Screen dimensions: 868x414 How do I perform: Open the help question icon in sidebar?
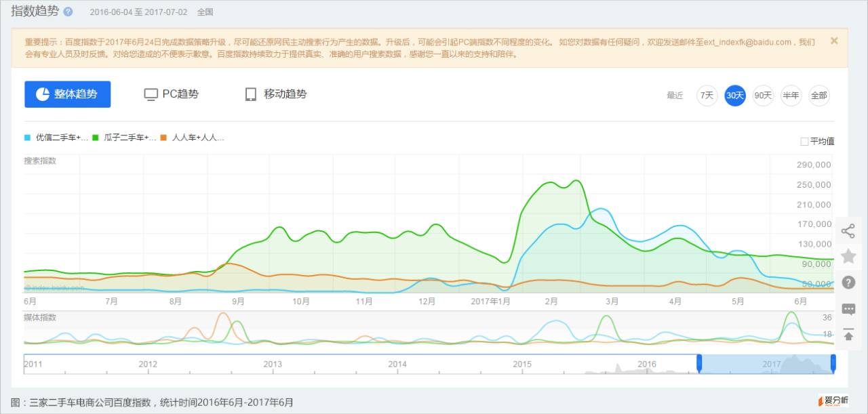[848, 283]
